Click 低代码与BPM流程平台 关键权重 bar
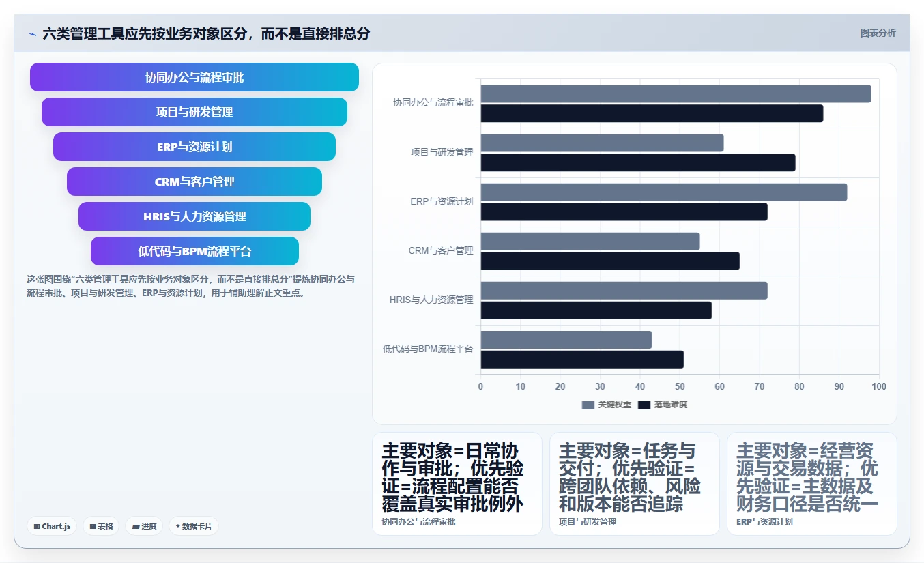 [566, 339]
